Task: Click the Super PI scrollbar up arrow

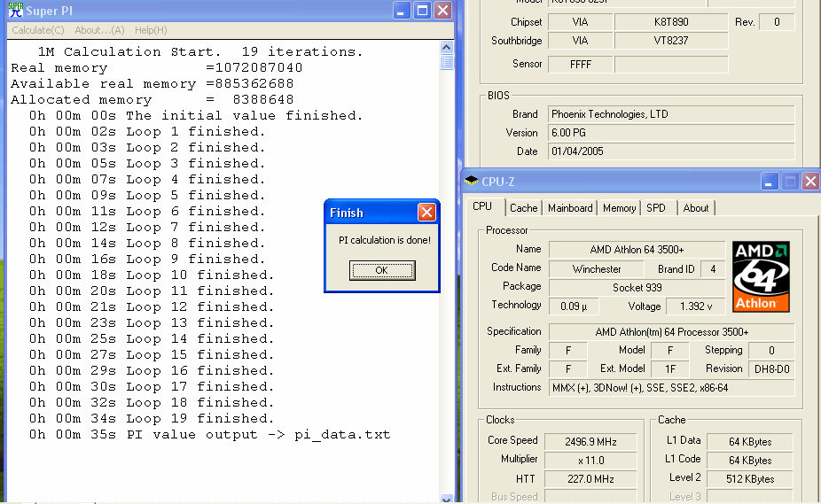Action: pos(447,48)
